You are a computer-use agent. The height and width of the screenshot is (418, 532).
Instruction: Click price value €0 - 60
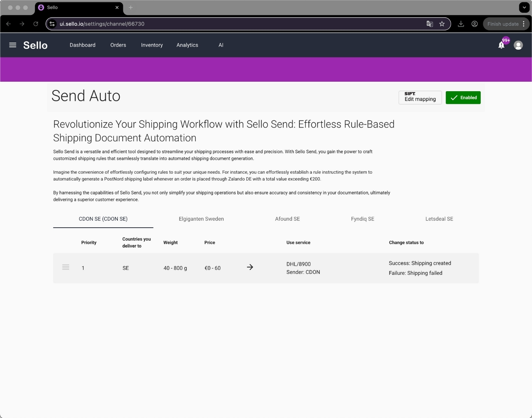212,268
